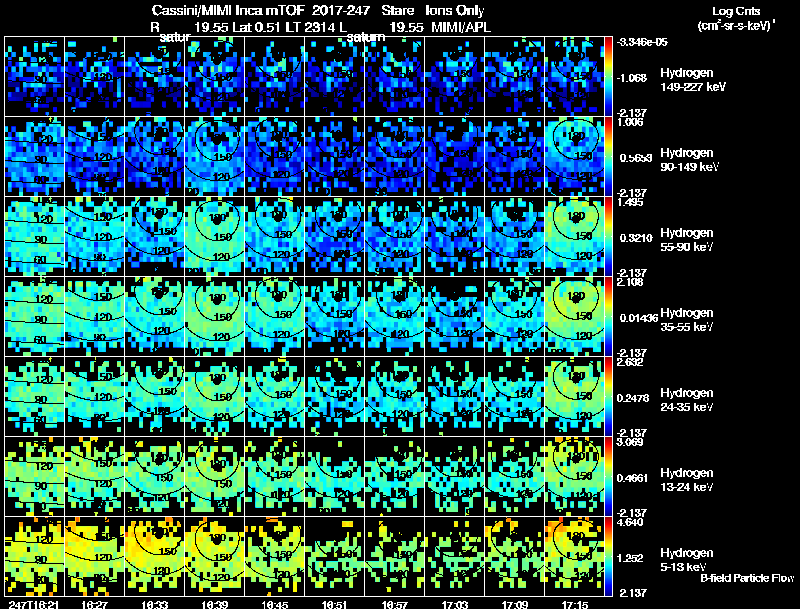Click the 'Hydrogen 13-24 keV' label
Viewport: 800px width, 609px height.
pyautogui.click(x=687, y=480)
